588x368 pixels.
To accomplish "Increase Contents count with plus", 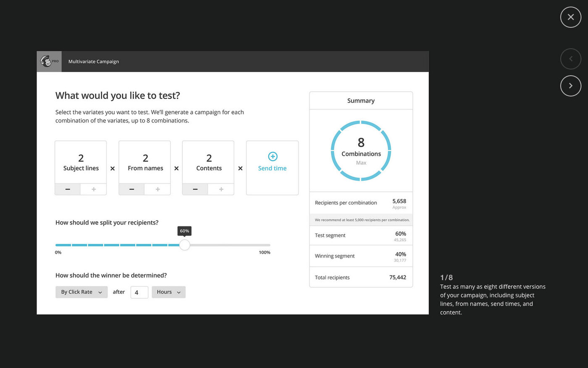I will tap(221, 189).
